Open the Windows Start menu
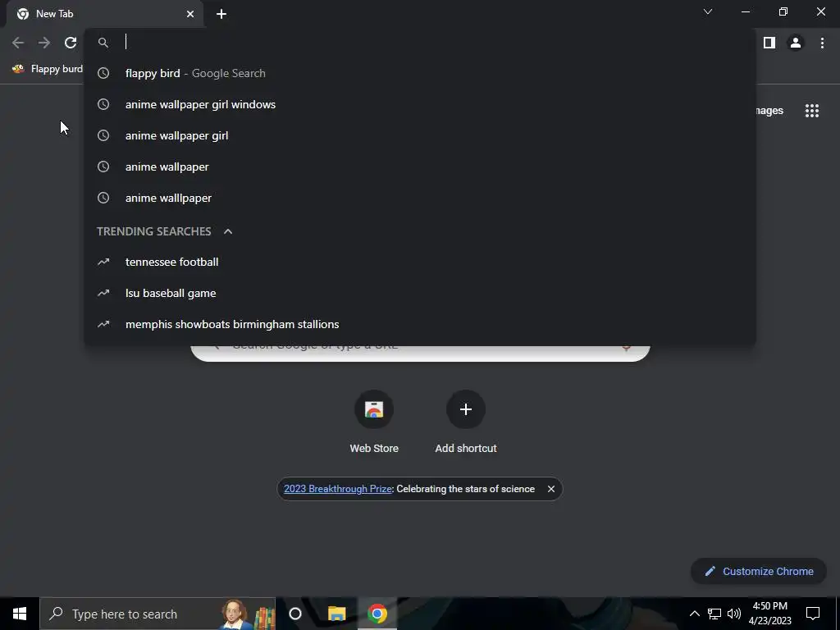This screenshot has height=630, width=840. [x=20, y=614]
